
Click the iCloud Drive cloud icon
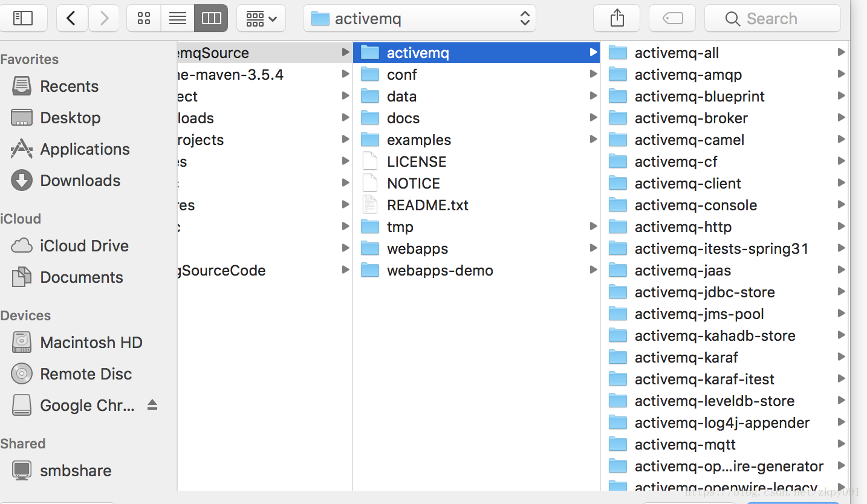pyautogui.click(x=22, y=246)
